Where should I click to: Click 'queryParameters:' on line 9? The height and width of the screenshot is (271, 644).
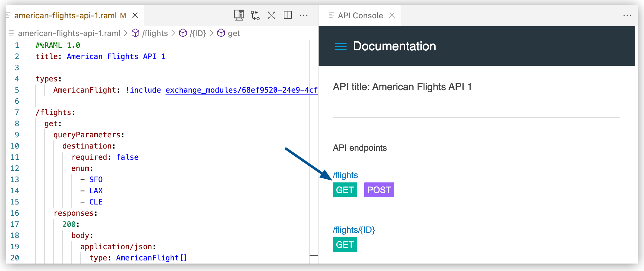(x=89, y=135)
